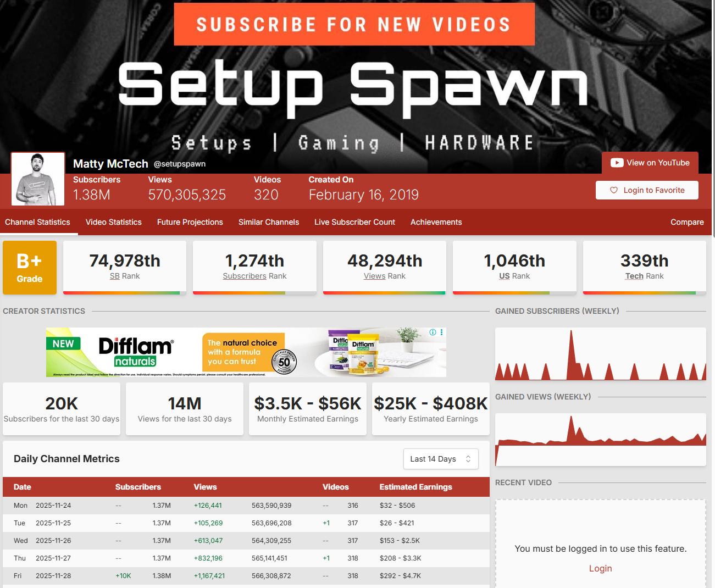The width and height of the screenshot is (715, 588).
Task: Click the underlined Tech rank label
Action: click(x=634, y=276)
